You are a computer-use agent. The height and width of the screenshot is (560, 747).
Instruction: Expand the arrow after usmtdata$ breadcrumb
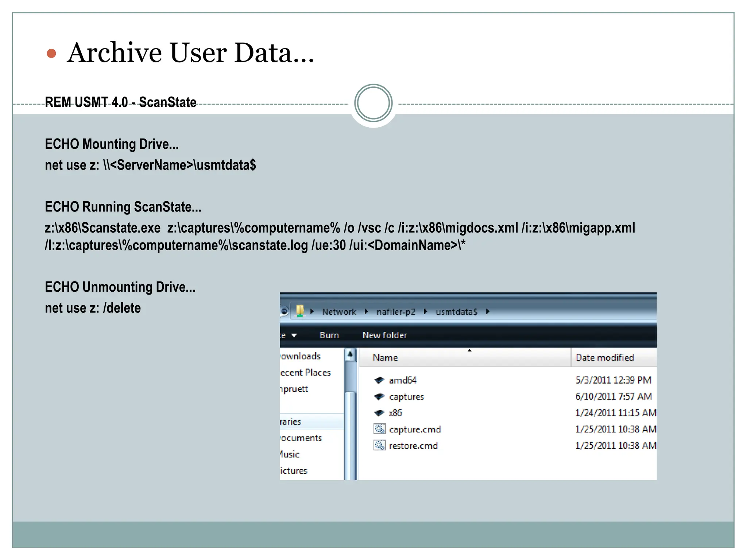488,311
